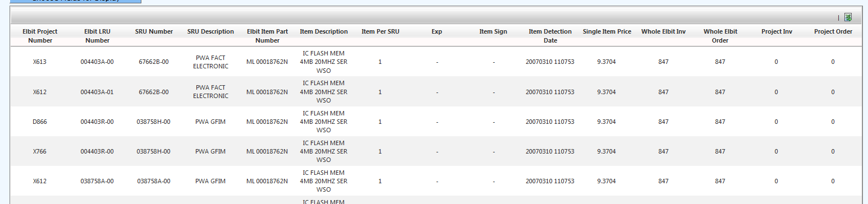Click the Item Sign column header
This screenshot has width=868, height=204.
pos(493,32)
